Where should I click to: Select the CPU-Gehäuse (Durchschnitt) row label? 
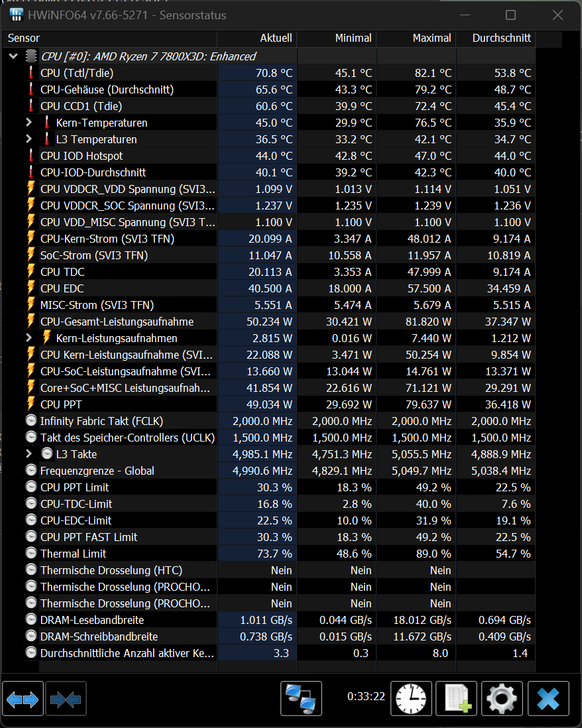click(107, 90)
